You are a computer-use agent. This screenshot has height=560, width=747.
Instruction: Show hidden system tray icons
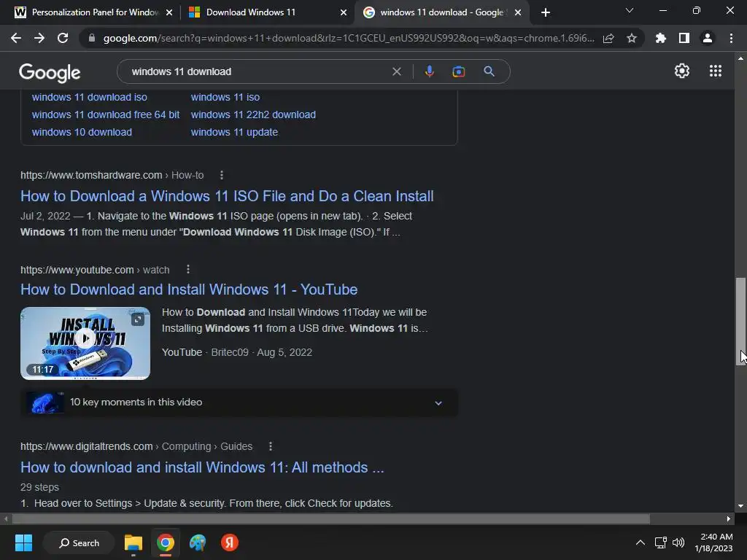click(x=640, y=542)
